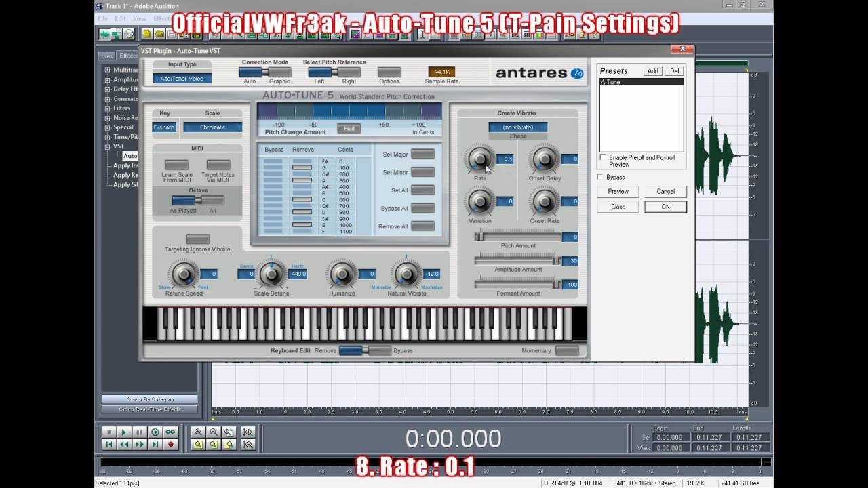Expand the Amplitude effects tree node

[107, 79]
